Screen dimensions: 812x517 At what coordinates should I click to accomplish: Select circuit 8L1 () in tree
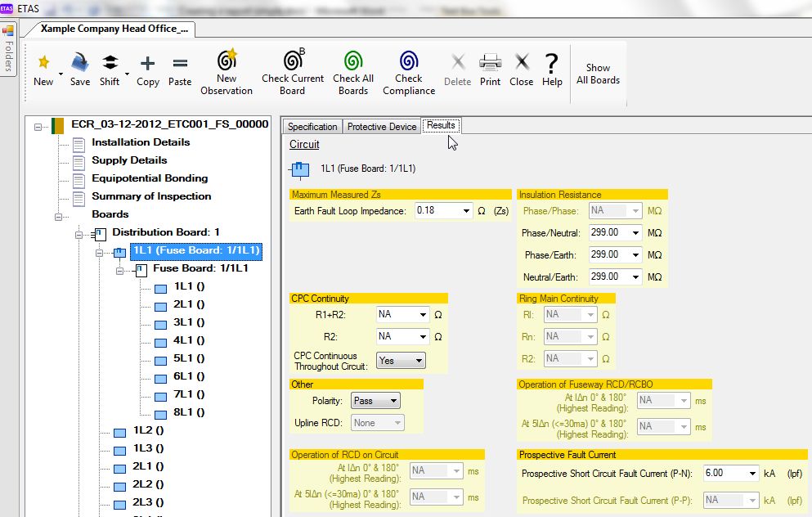pyautogui.click(x=189, y=412)
